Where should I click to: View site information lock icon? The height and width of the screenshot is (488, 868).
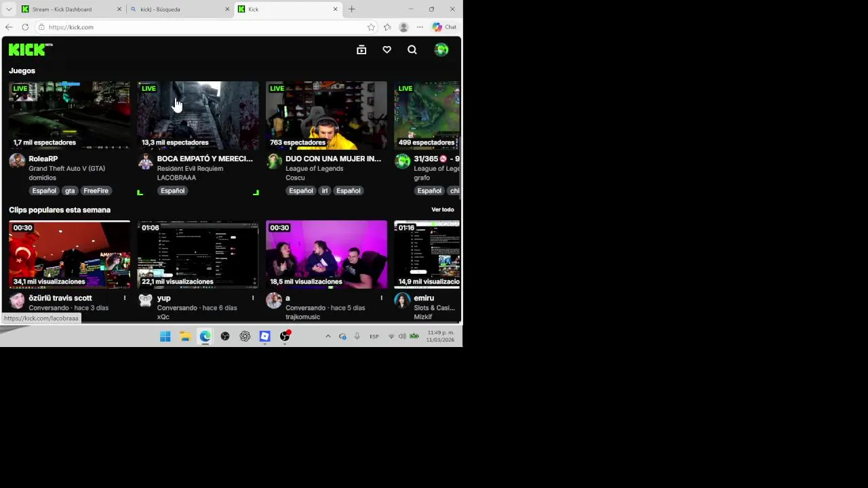41,27
